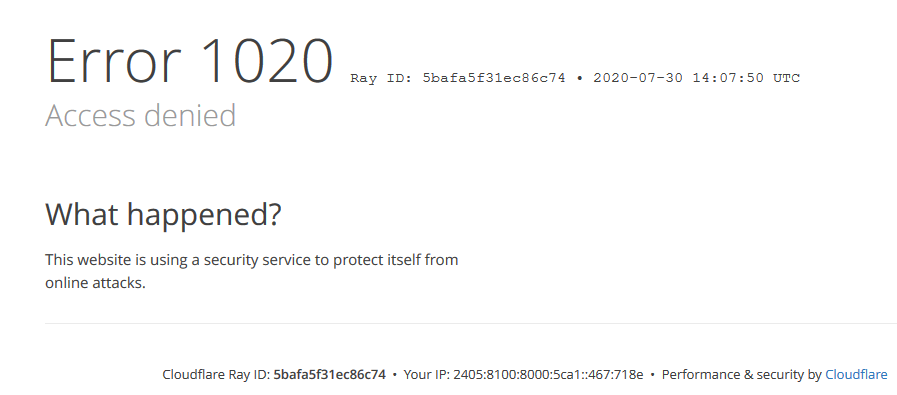Image resolution: width=897 pixels, height=395 pixels.
Task: Click the 14:07:50 UTC timestamp
Action: coord(746,78)
